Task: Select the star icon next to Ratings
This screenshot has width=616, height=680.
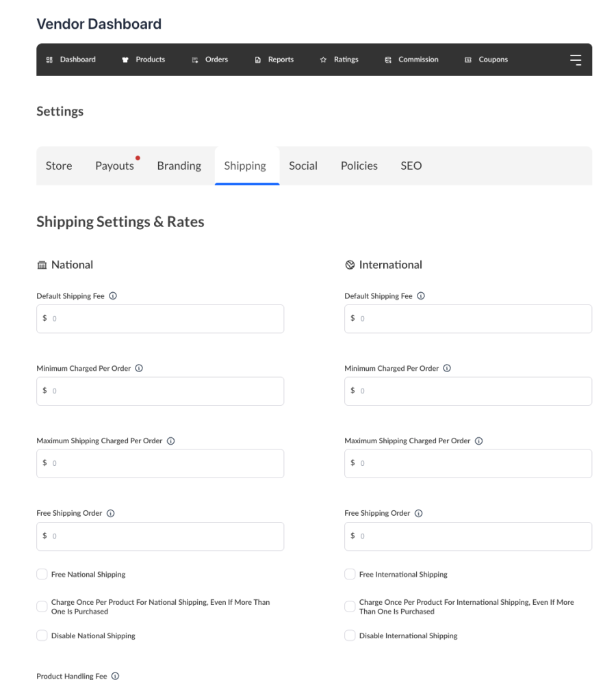Action: coord(322,60)
